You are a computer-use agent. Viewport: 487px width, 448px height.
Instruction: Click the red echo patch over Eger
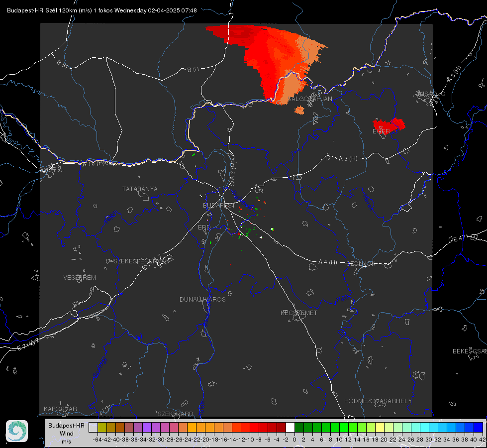[x=389, y=125]
